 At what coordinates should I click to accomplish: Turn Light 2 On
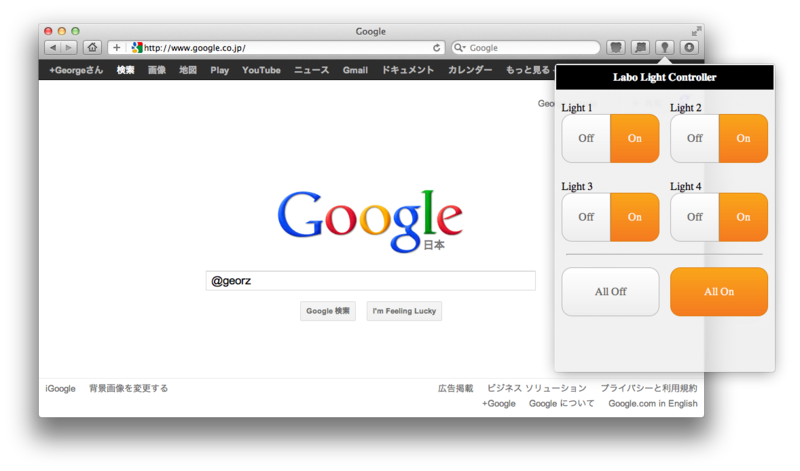click(x=743, y=138)
